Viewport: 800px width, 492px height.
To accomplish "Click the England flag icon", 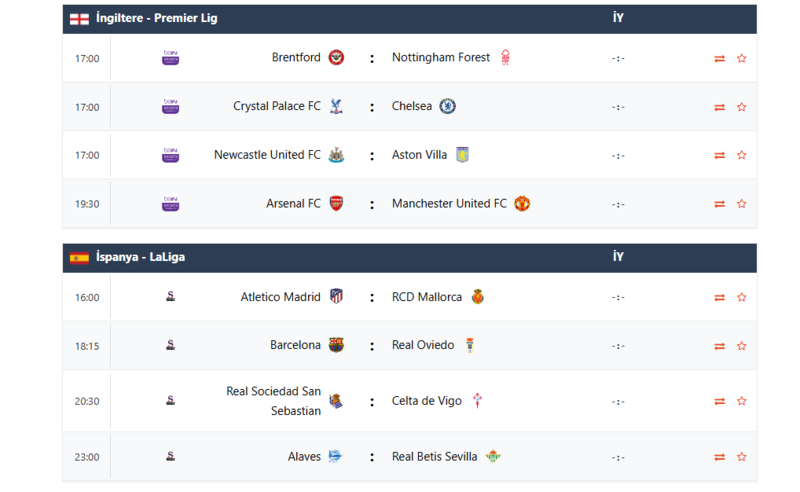I will click(x=79, y=18).
